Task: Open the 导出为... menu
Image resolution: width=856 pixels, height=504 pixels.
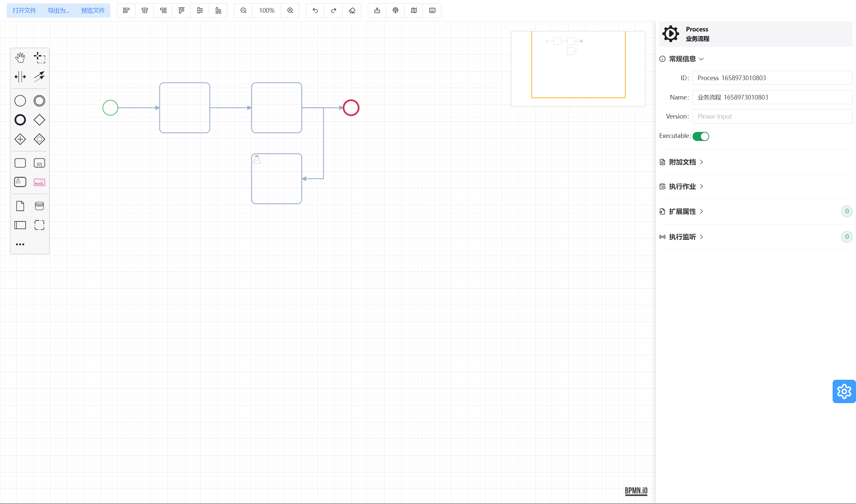Action: point(59,11)
